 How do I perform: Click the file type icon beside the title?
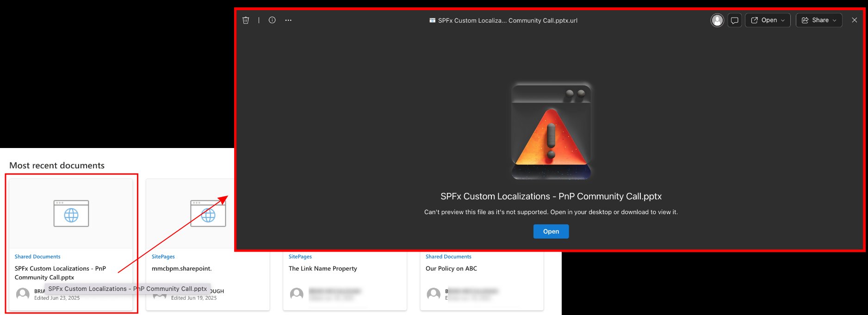click(x=432, y=20)
